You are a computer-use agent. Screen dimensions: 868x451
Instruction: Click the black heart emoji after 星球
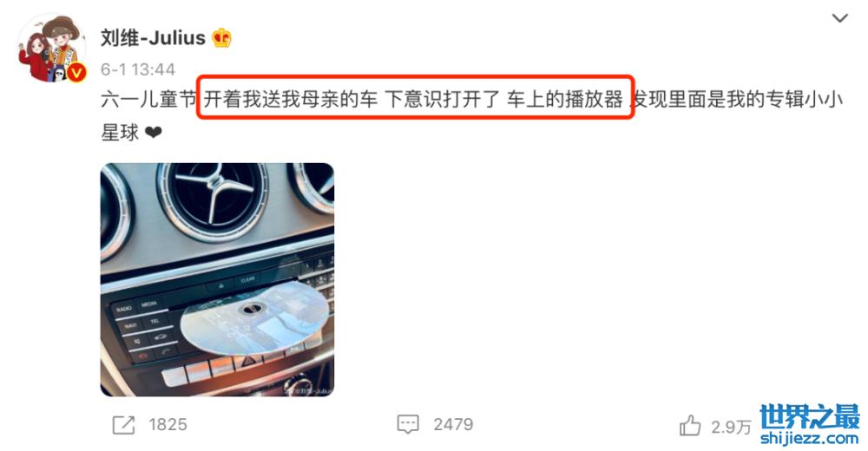point(154,133)
